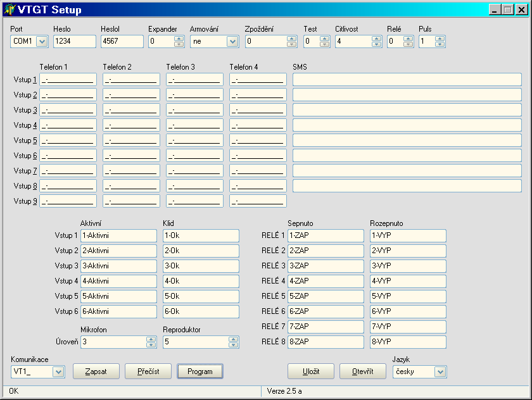
Task: Click the Expander spinner control
Action: click(x=179, y=41)
